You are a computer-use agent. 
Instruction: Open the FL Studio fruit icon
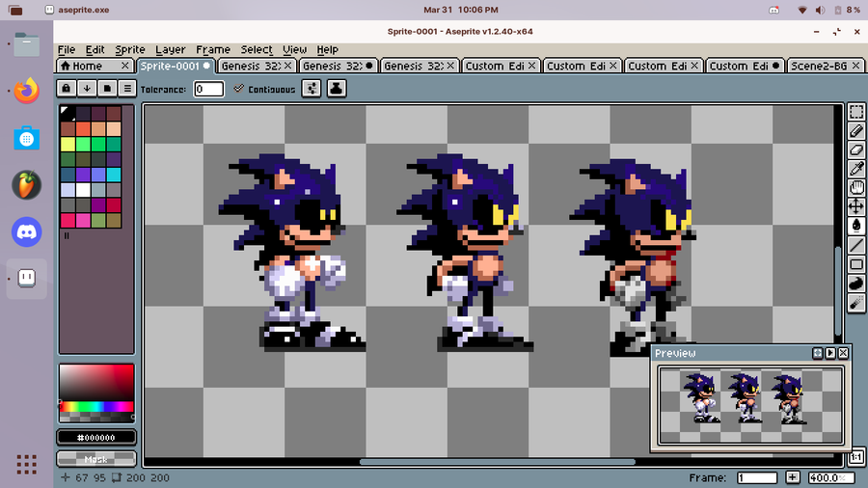click(x=27, y=184)
